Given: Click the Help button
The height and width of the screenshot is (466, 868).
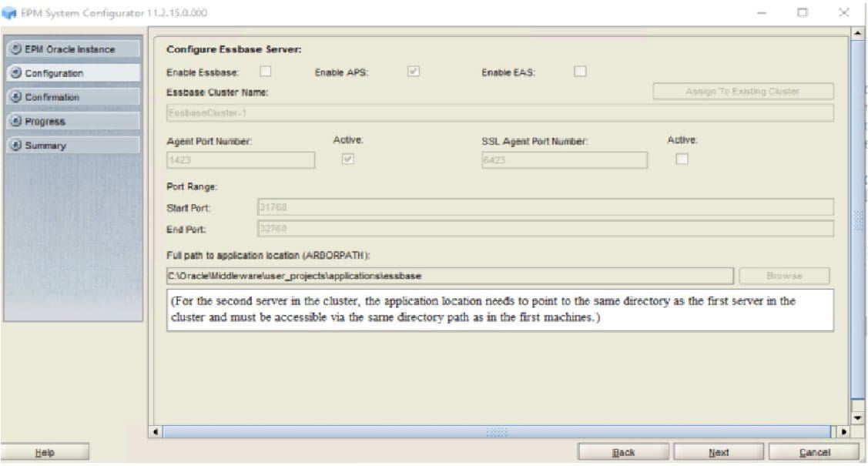Looking at the screenshot, I should click(45, 452).
